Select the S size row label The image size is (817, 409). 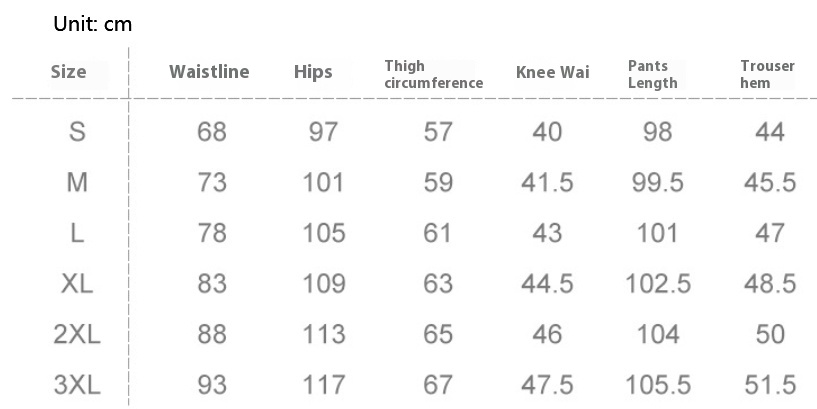[x=77, y=131]
